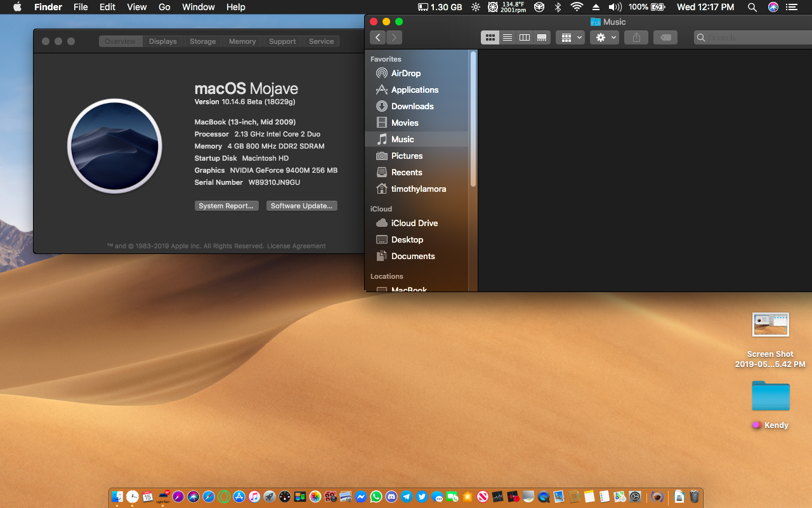Open the Window menu

point(199,7)
